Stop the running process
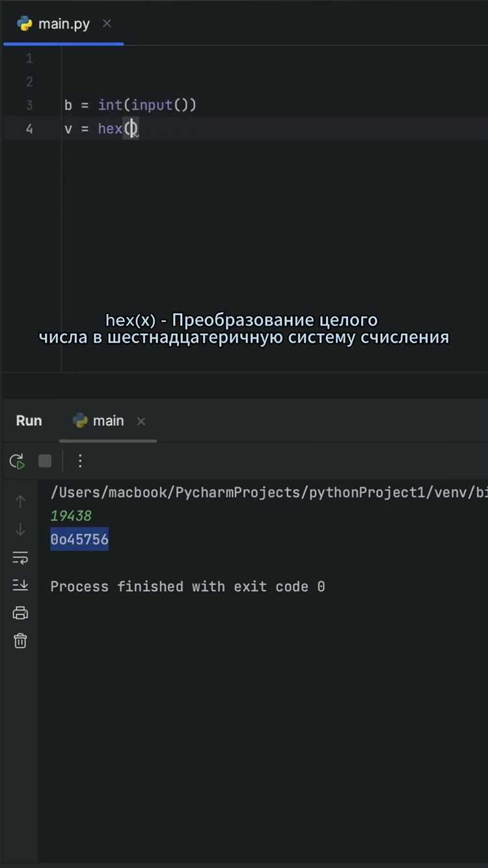 pyautogui.click(x=45, y=461)
